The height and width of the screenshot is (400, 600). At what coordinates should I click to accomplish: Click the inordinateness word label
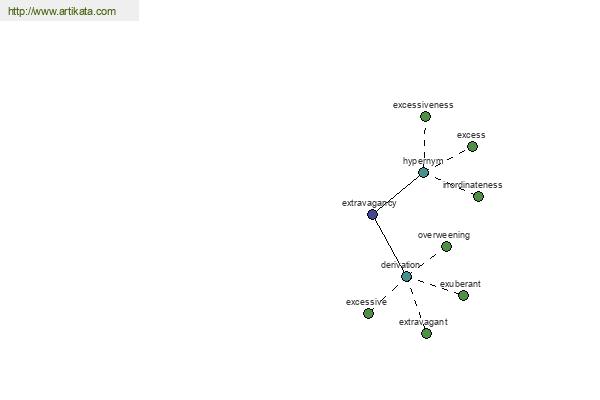pos(472,185)
